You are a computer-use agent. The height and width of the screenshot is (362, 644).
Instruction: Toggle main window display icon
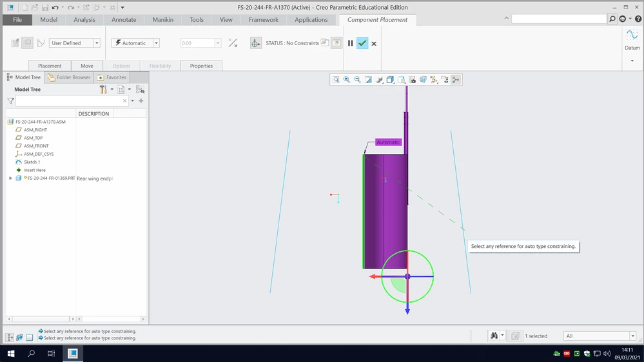point(337,43)
